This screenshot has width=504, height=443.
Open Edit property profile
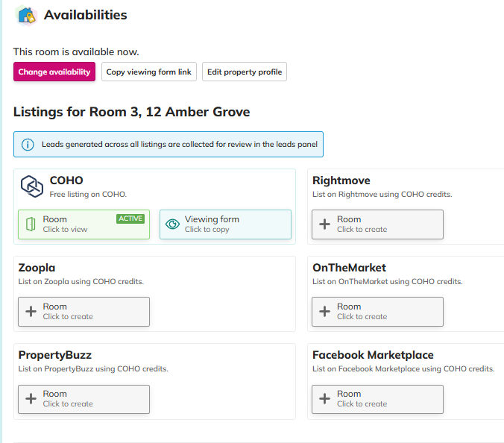[x=245, y=72]
